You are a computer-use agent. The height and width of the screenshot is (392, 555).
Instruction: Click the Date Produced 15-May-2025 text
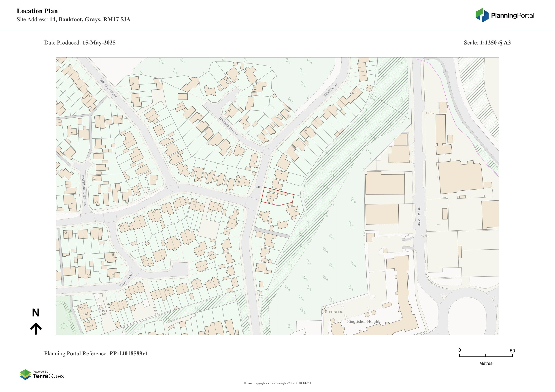[x=80, y=43]
